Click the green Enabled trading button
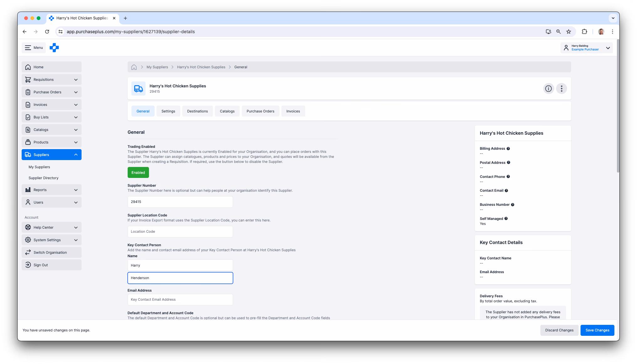637x364 pixels. pos(138,173)
